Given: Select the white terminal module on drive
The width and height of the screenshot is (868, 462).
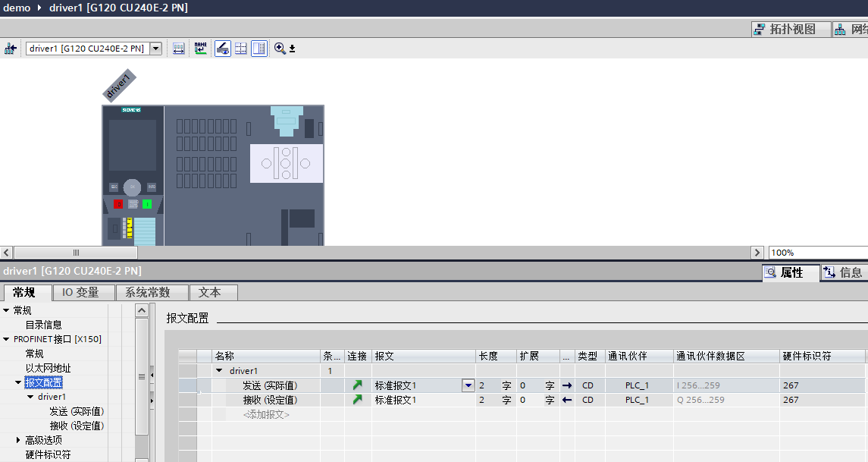Looking at the screenshot, I should tap(287, 163).
